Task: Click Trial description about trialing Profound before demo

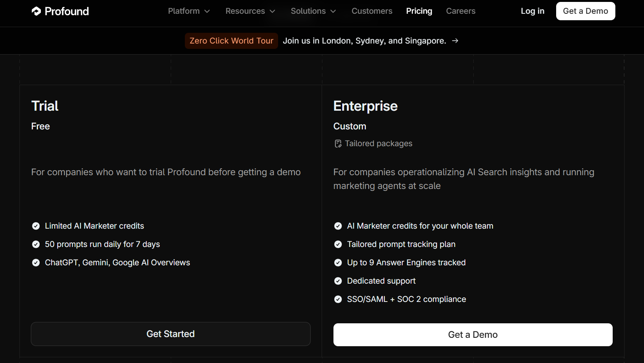Action: pyautogui.click(x=166, y=172)
